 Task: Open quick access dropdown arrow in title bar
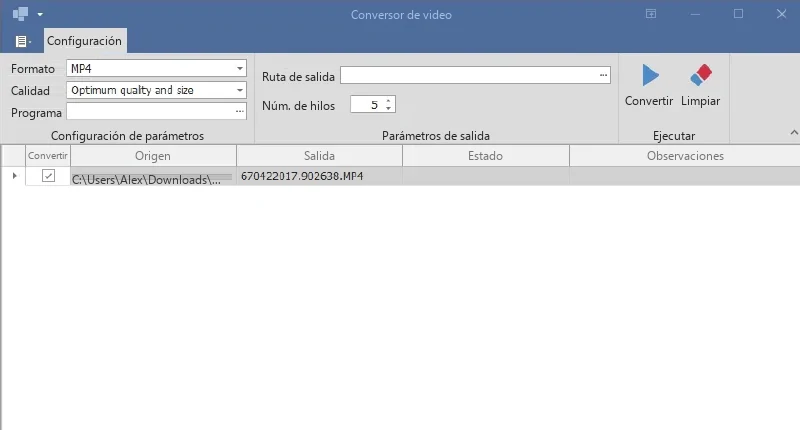(40, 14)
